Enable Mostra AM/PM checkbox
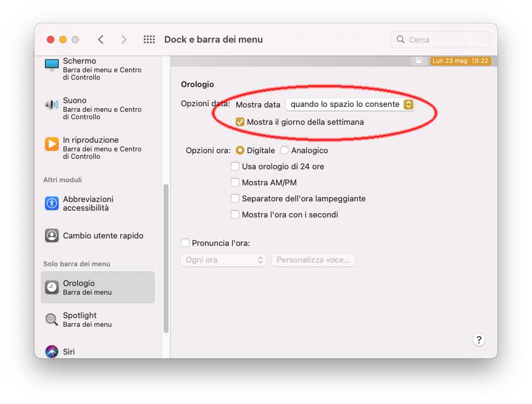Viewport: 532px width, 404px height. coord(235,182)
